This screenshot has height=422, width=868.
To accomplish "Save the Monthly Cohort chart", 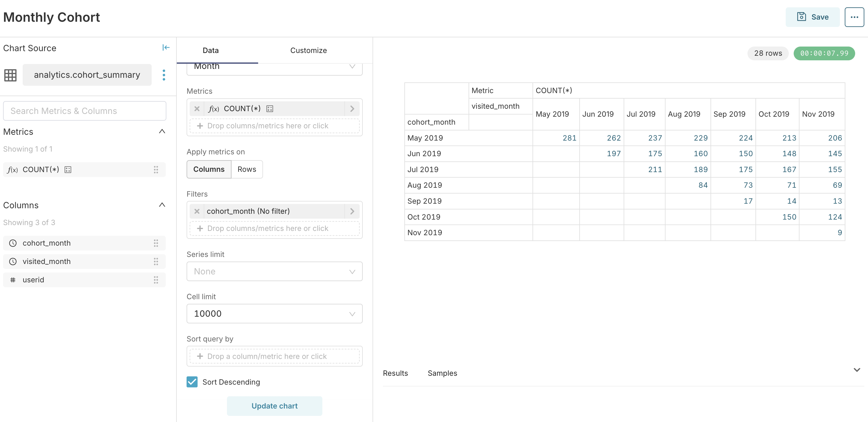I will [x=812, y=17].
